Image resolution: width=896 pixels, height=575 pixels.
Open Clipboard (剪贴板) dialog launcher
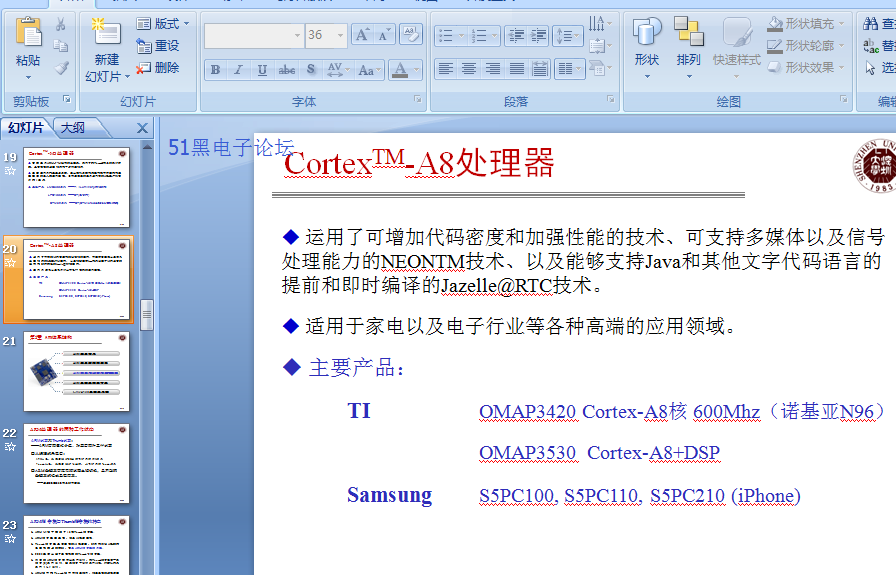point(67,99)
